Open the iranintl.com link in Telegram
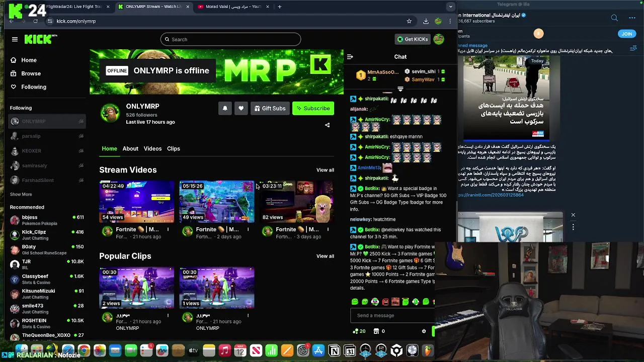The height and width of the screenshot is (362, 644). tap(491, 195)
